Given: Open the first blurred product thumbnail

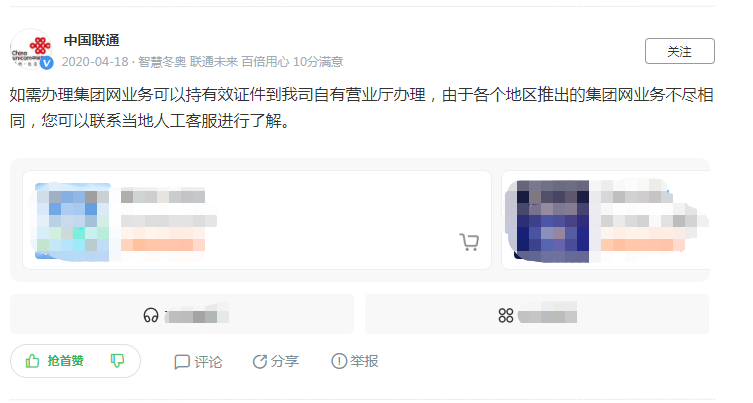Looking at the screenshot, I should (x=73, y=221).
